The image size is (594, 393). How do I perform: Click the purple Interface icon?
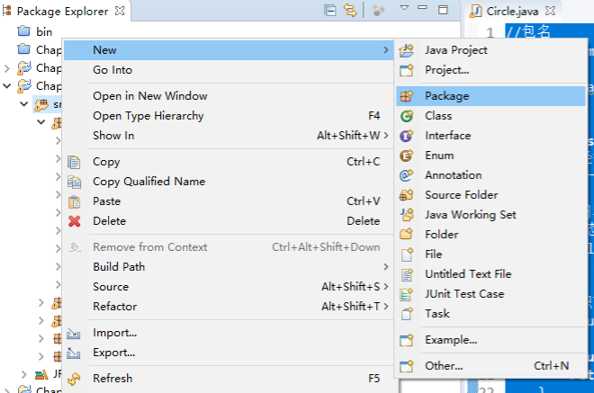(407, 136)
